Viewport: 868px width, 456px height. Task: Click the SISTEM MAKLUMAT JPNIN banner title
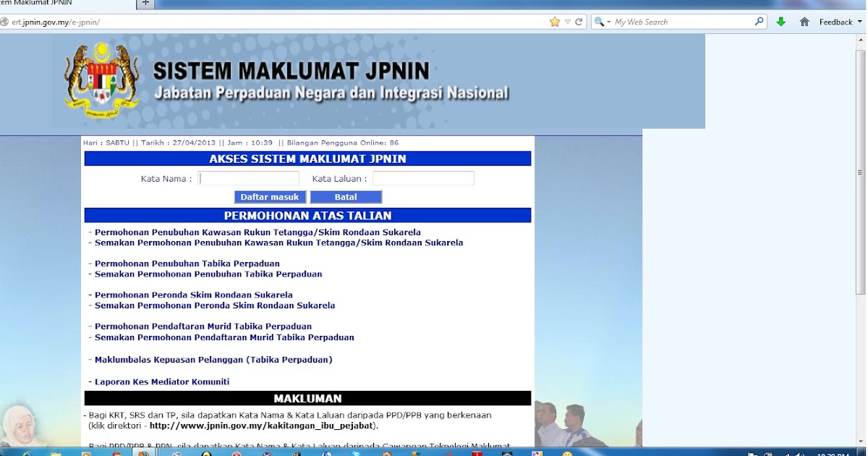click(292, 71)
